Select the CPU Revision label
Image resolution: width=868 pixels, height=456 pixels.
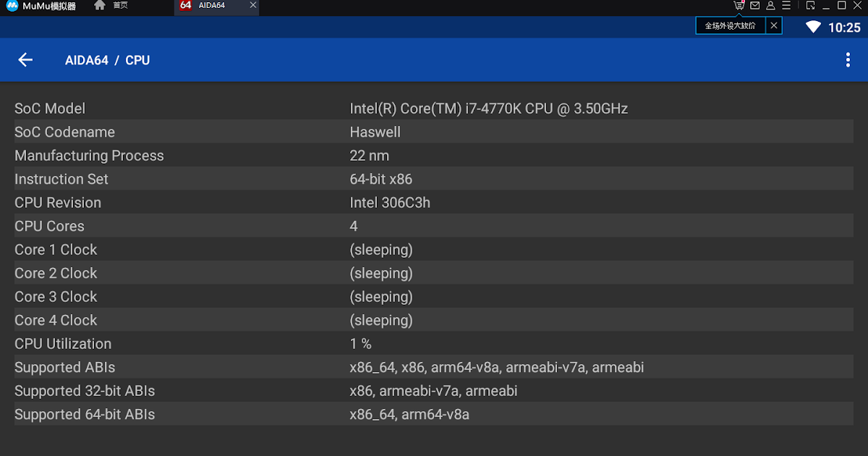point(58,203)
